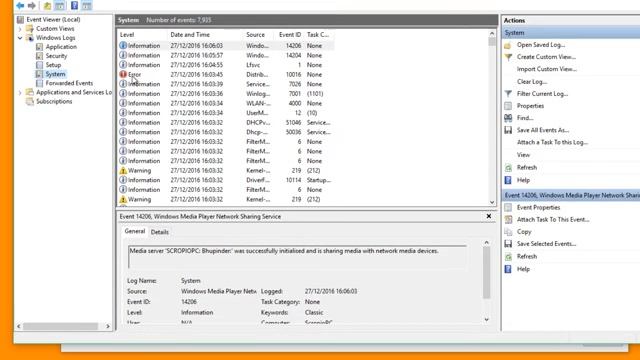Viewport: 640px width, 360px height.
Task: Click Attach a Task To this Log
Action: coord(552,142)
